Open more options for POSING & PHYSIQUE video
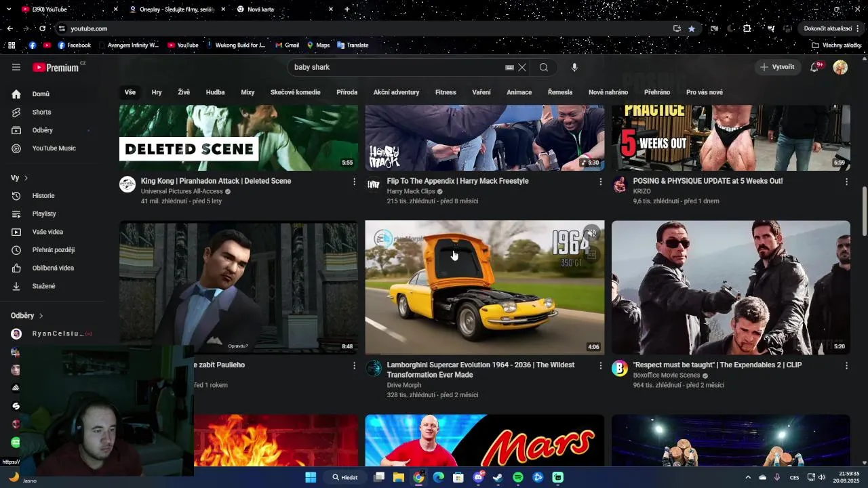 point(846,182)
